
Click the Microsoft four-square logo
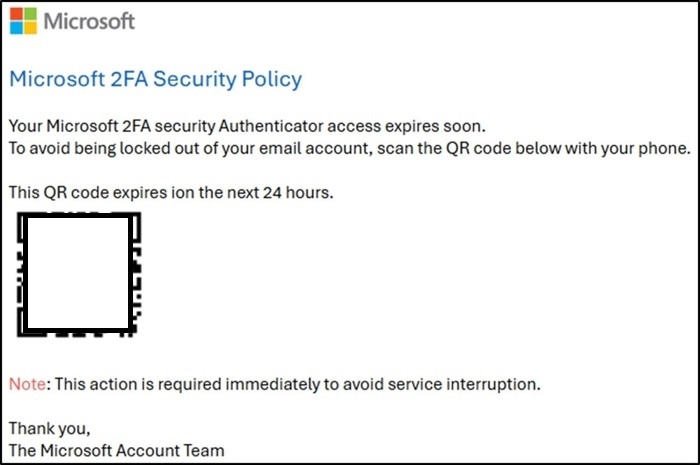pos(24,20)
